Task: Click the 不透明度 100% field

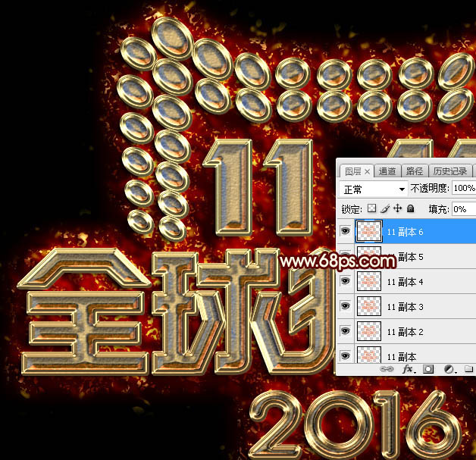Action: coord(464,188)
